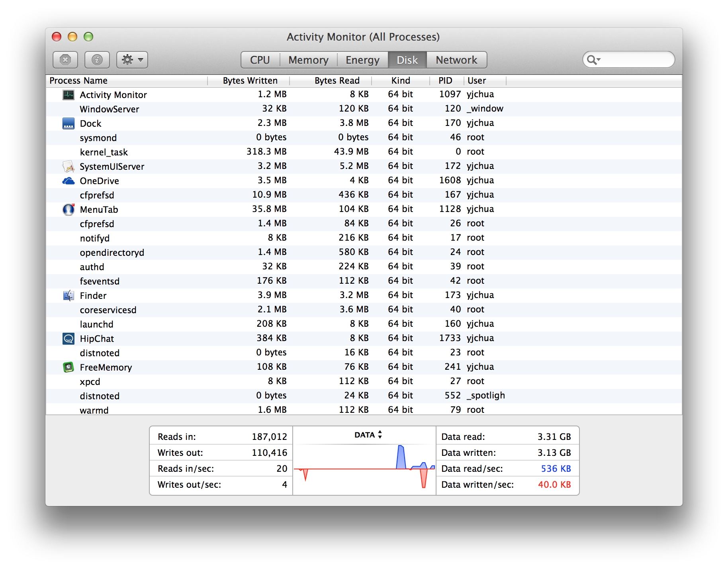The width and height of the screenshot is (728, 569).
Task: Click the search magnifier icon
Action: [x=593, y=60]
